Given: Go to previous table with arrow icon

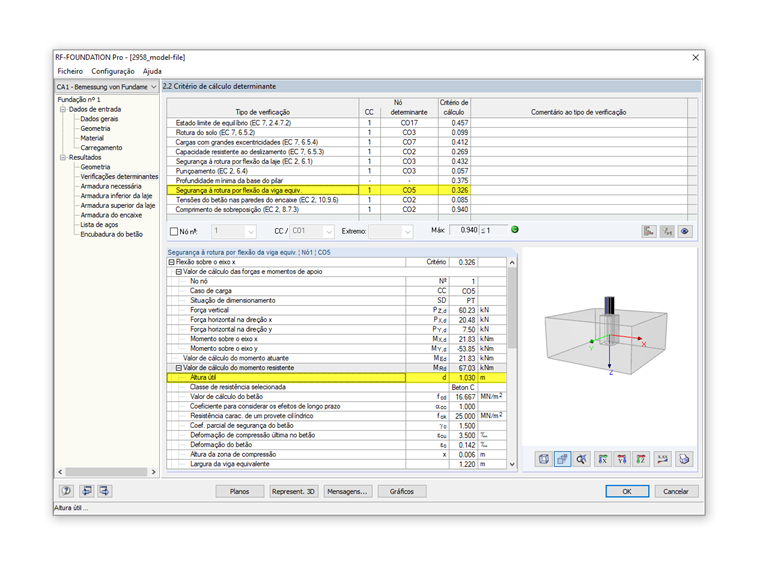Looking at the screenshot, I should 86,491.
